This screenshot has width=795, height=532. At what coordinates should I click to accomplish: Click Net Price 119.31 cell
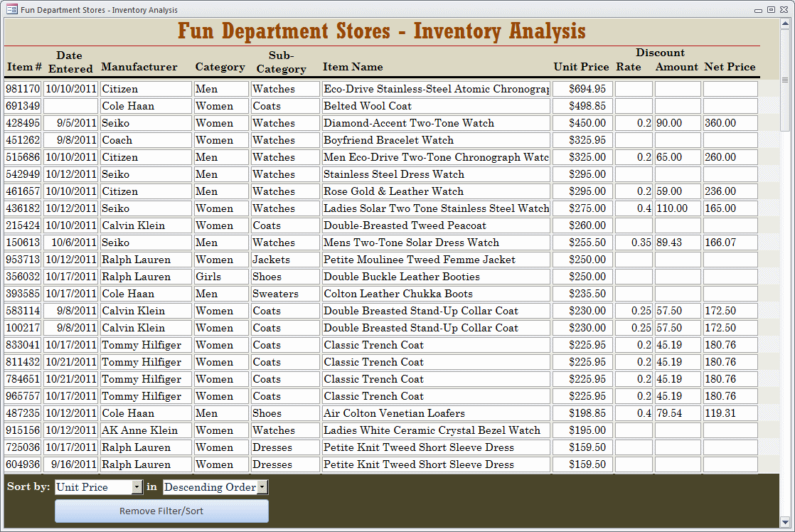730,413
